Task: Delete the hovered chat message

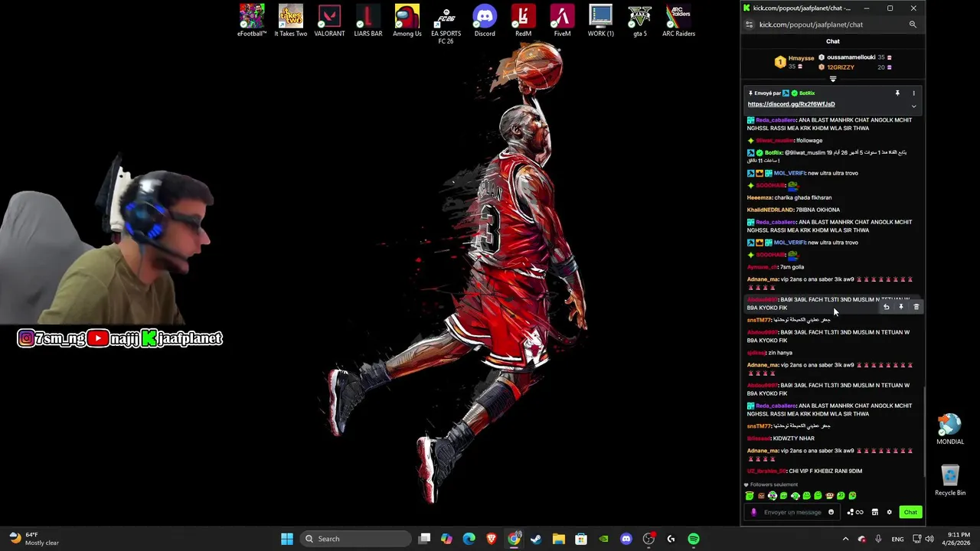Action: click(x=916, y=307)
